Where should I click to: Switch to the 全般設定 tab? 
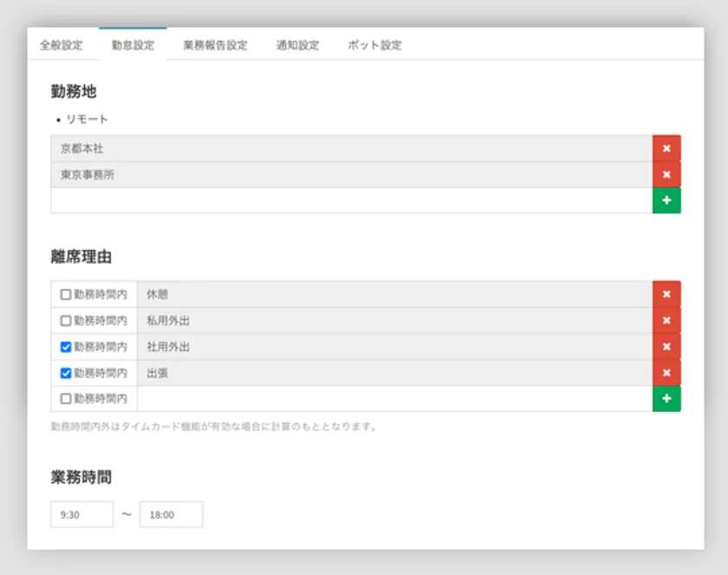[62, 45]
